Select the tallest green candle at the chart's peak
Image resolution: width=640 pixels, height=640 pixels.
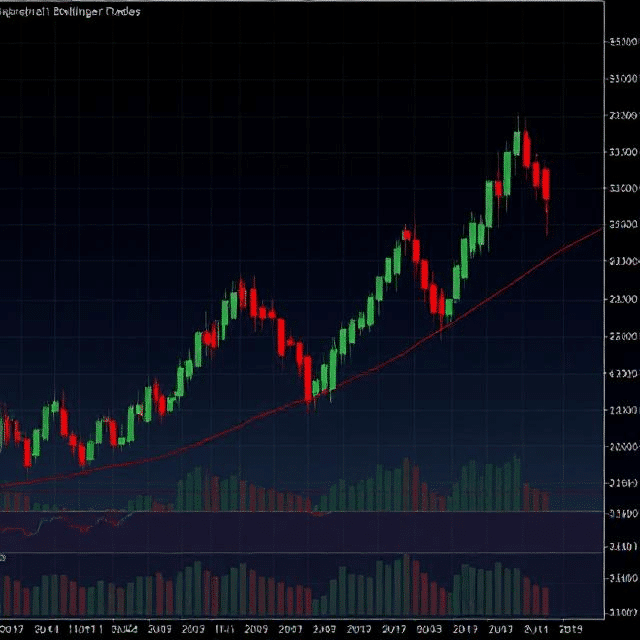point(517,145)
